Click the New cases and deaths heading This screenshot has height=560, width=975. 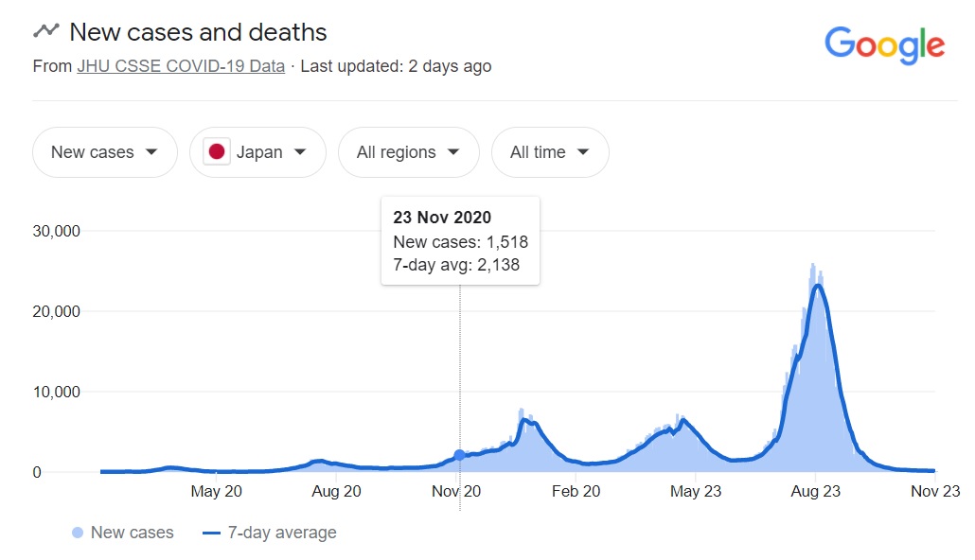tap(198, 31)
